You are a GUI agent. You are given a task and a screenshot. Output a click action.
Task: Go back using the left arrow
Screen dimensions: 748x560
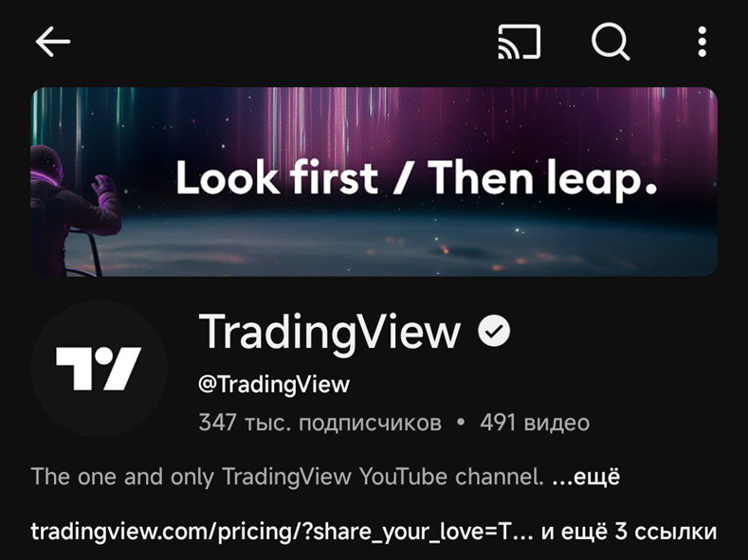pyautogui.click(x=53, y=42)
